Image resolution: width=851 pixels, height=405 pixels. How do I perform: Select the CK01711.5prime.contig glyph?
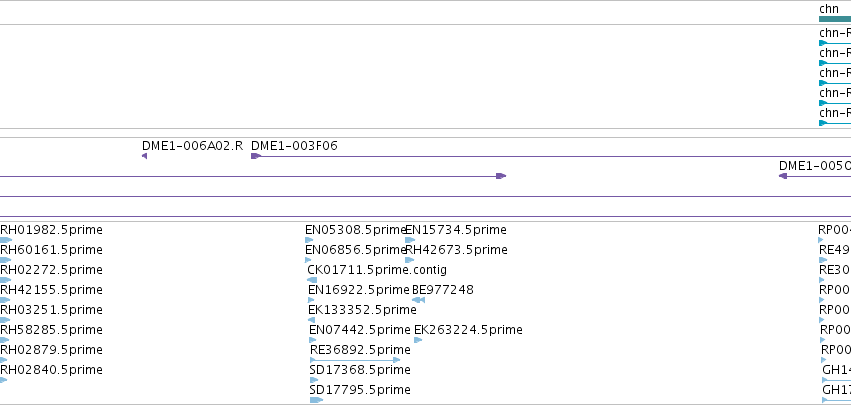point(312,280)
